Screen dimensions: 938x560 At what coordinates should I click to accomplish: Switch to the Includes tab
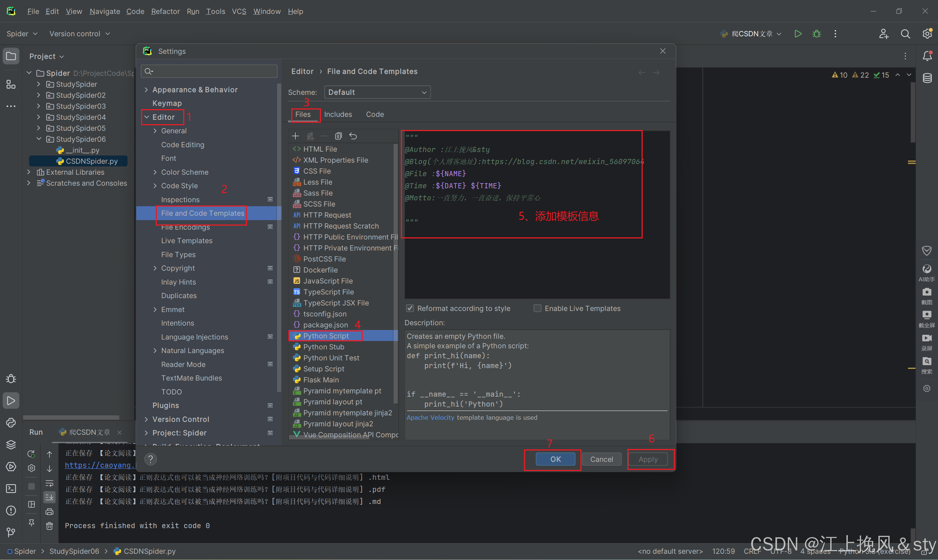338,114
